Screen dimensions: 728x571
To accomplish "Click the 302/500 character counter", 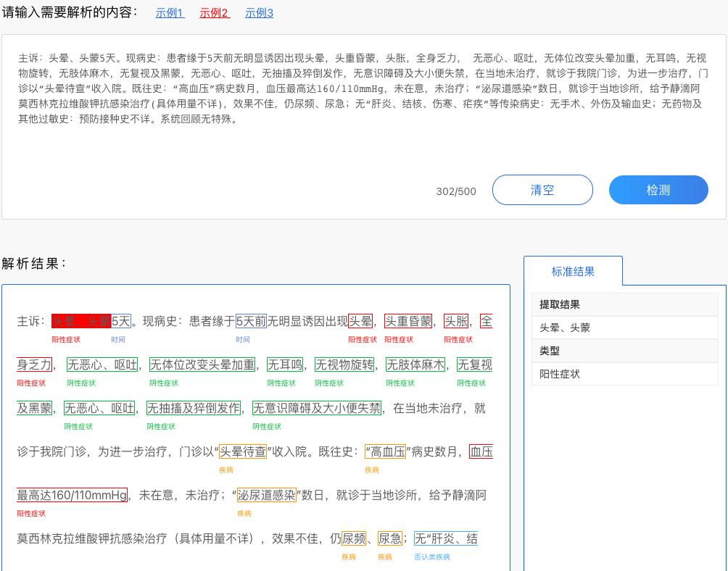I will point(456,191).
